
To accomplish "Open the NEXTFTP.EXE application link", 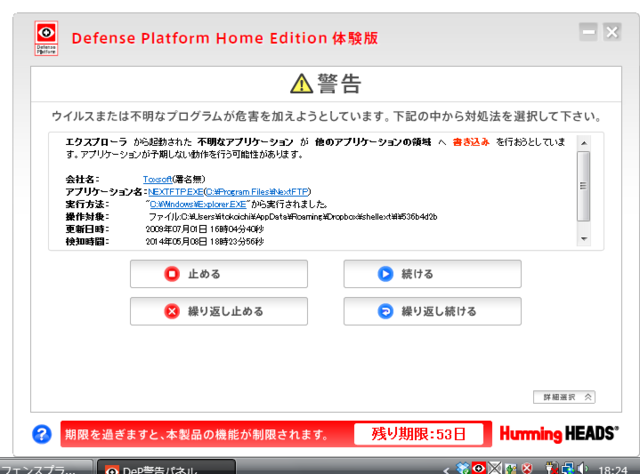I will point(176,192).
